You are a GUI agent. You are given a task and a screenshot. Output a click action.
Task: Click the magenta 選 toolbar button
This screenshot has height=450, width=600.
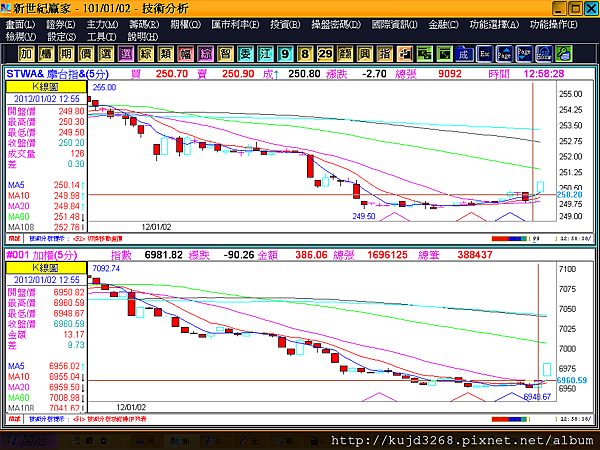126,54
